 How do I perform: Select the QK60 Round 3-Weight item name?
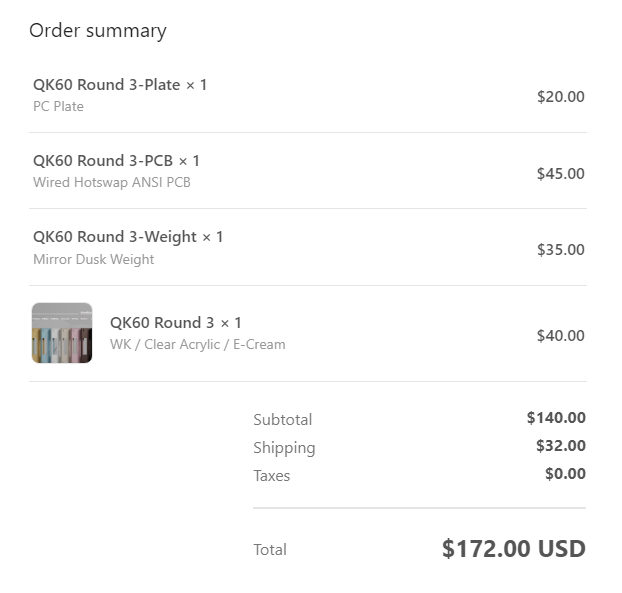[x=128, y=237]
